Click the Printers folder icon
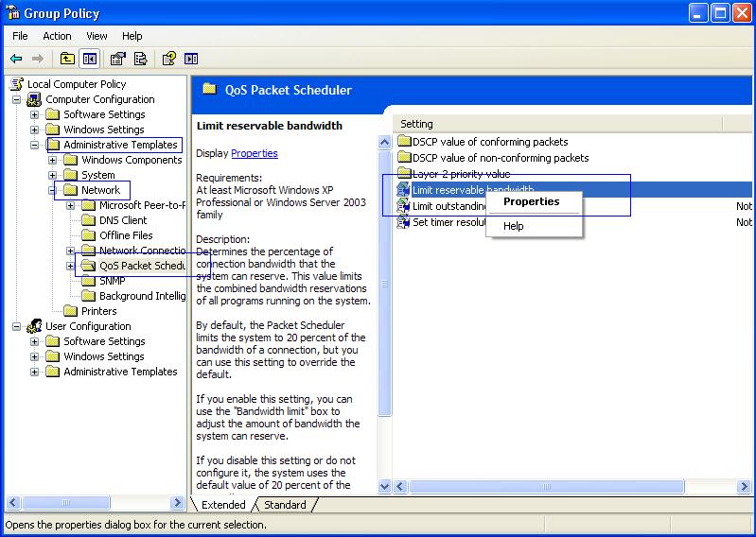The height and width of the screenshot is (537, 756). [x=70, y=311]
